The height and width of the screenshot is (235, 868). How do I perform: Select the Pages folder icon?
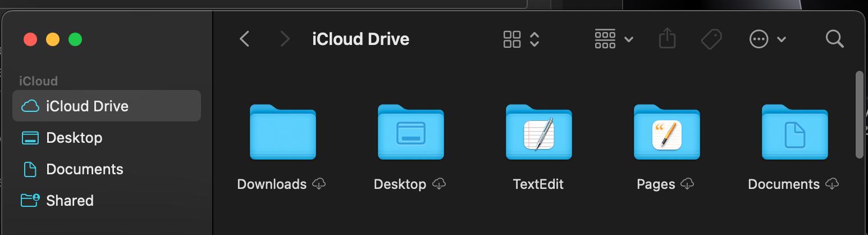coord(666,132)
